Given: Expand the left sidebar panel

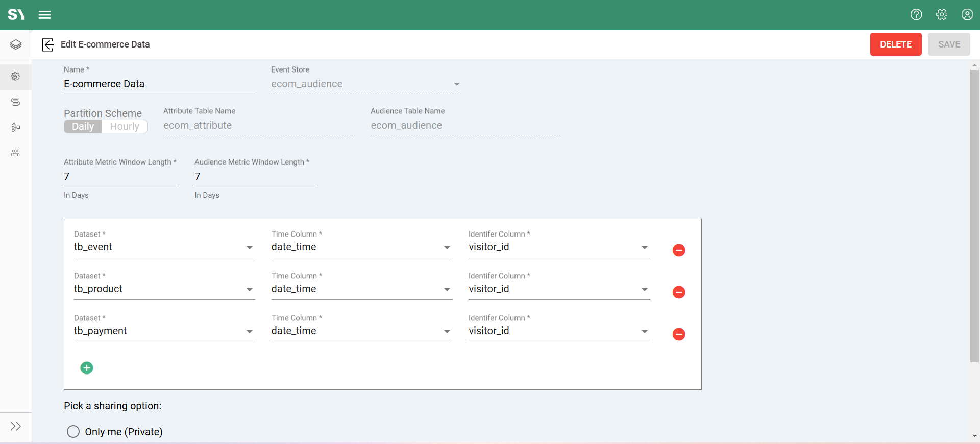Looking at the screenshot, I should pyautogui.click(x=16, y=426).
